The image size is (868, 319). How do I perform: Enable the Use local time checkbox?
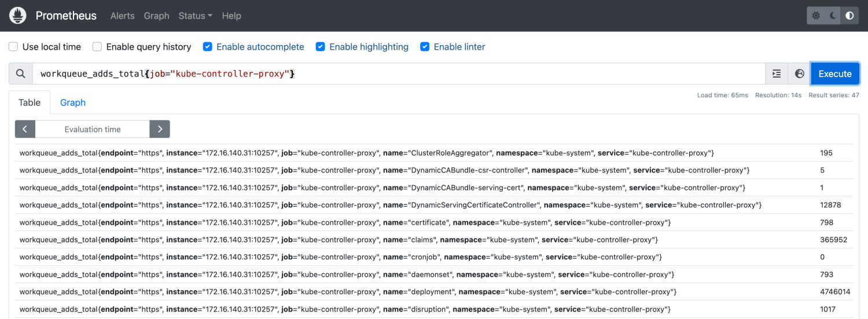(13, 47)
